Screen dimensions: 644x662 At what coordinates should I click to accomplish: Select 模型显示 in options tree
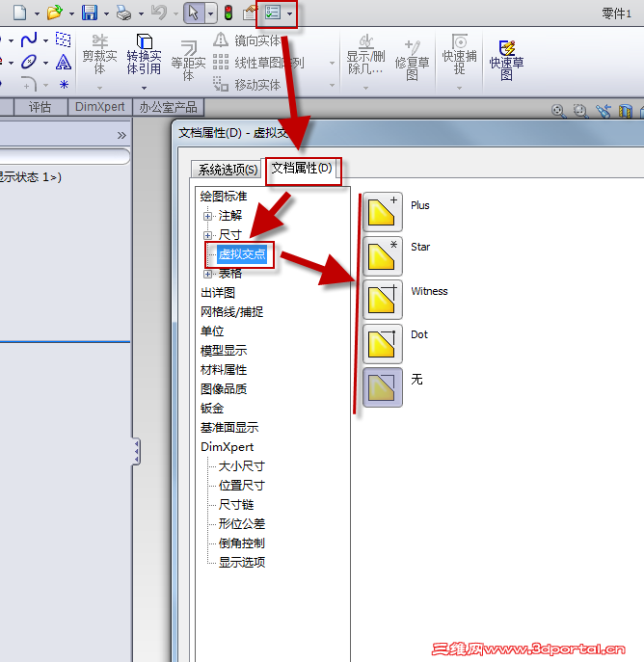[x=224, y=351]
